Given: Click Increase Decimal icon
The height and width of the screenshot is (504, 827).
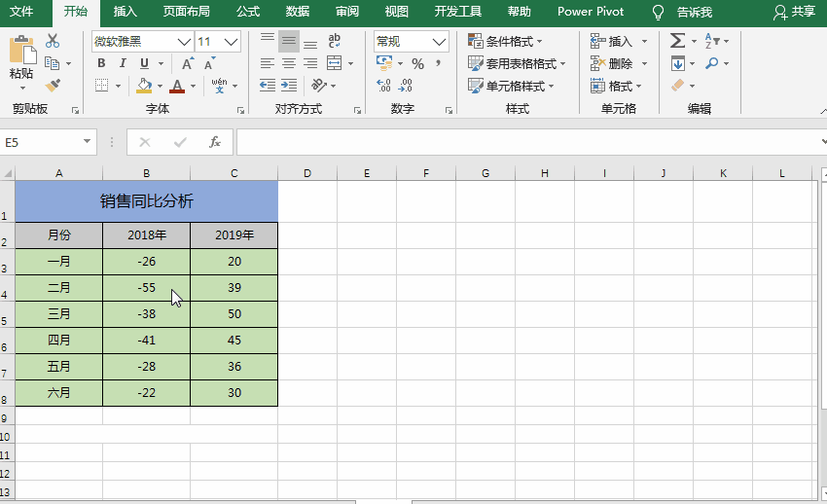Looking at the screenshot, I should [384, 86].
